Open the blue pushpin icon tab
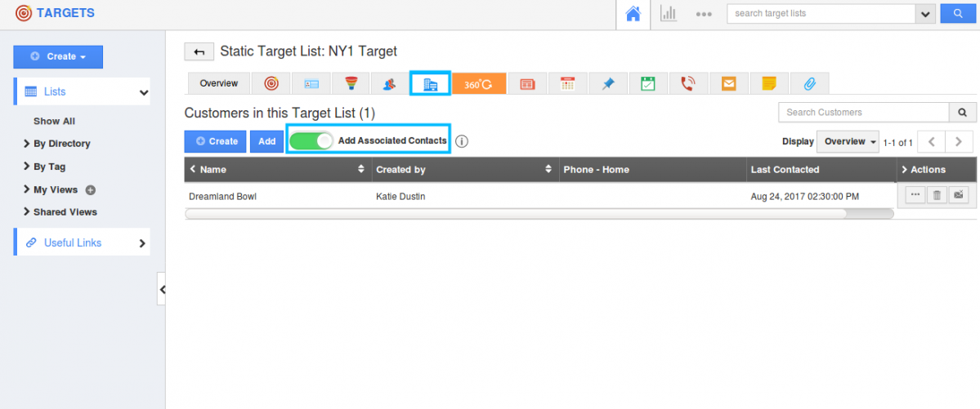This screenshot has width=980, height=409. click(608, 83)
